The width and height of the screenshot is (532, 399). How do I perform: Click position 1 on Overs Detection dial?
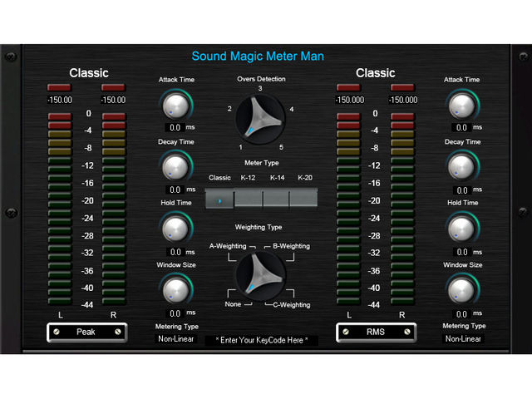pos(240,147)
